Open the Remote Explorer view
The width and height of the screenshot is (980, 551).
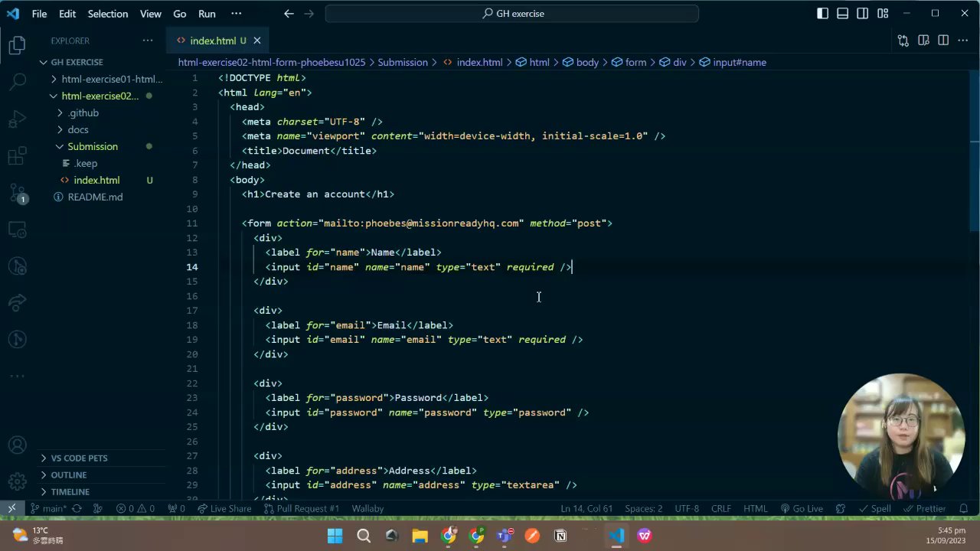(x=17, y=230)
